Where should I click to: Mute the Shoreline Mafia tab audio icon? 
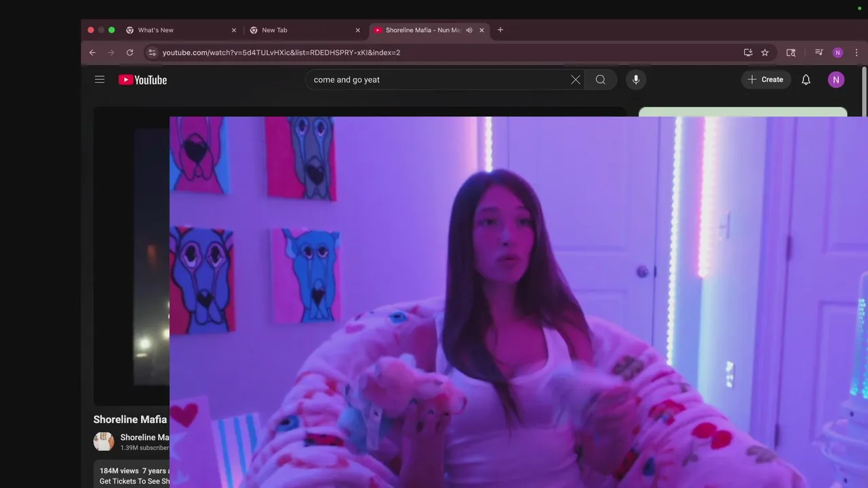tap(469, 30)
